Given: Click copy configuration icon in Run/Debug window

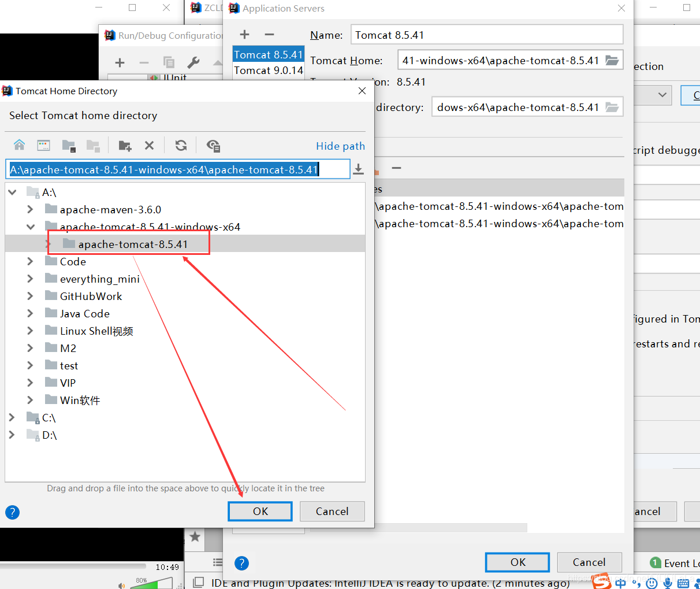Looking at the screenshot, I should 169,62.
